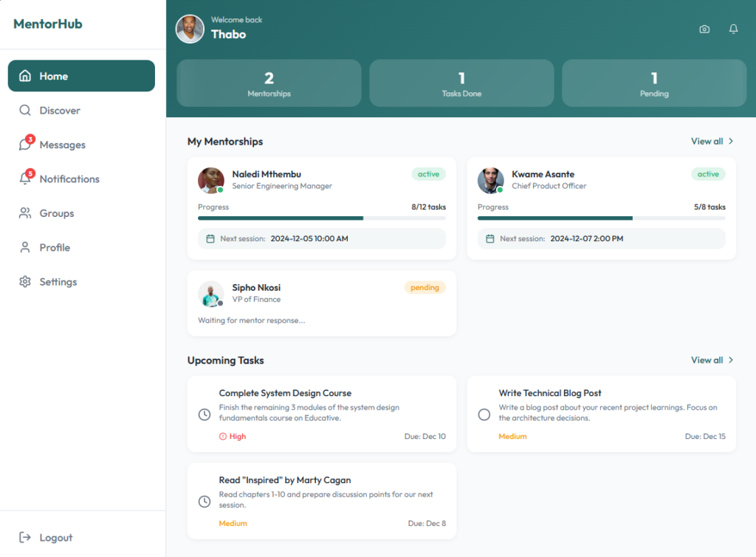
Task: Open the bell icon in header
Action: click(x=733, y=30)
